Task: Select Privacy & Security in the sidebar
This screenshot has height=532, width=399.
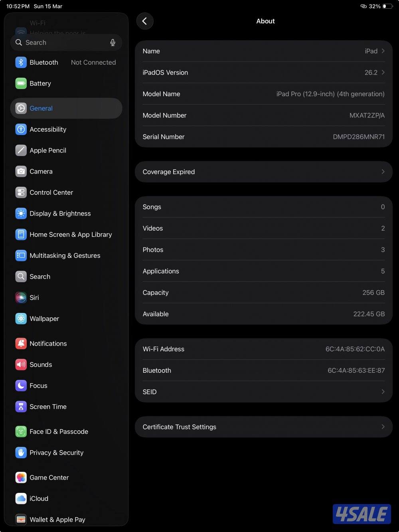Action: pos(56,453)
